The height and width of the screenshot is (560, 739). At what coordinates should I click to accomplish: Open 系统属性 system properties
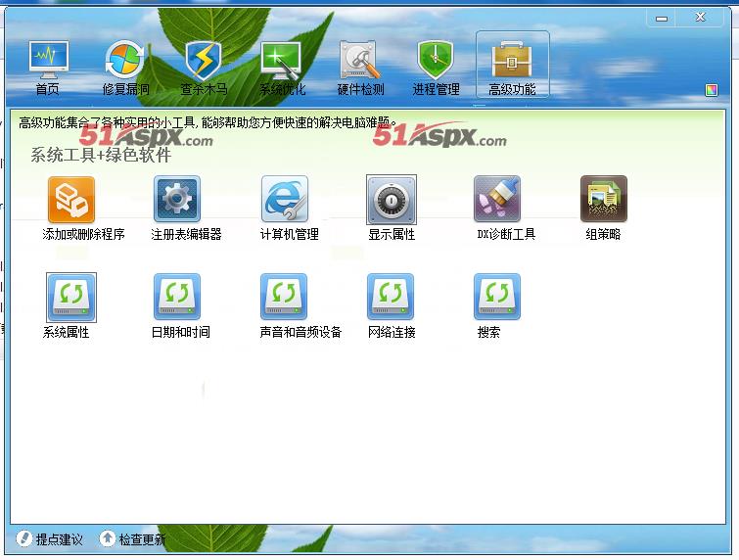(71, 297)
